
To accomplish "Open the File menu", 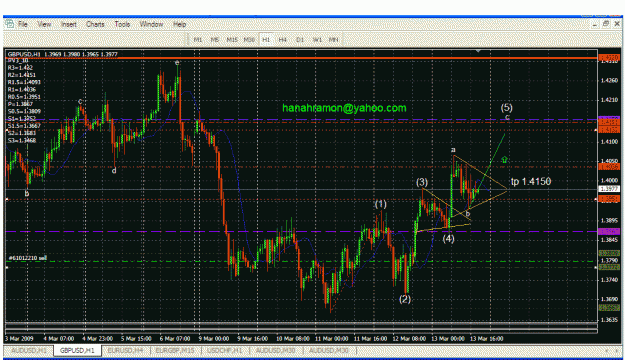I will pyautogui.click(x=23, y=24).
